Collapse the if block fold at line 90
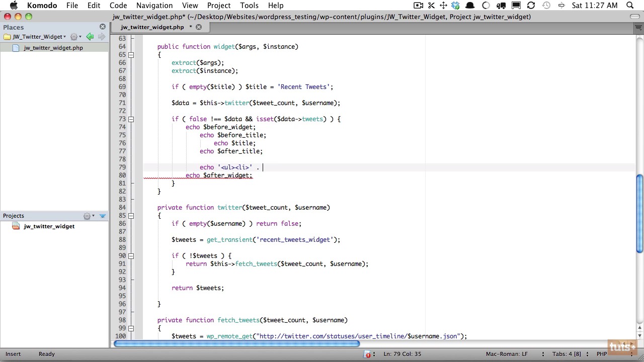This screenshot has height=362, width=644. point(131,256)
